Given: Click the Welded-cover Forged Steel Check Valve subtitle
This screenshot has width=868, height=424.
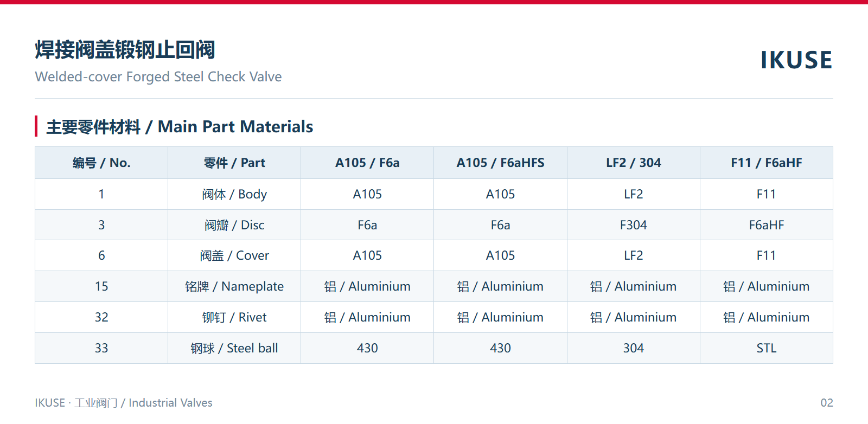Looking at the screenshot, I should [158, 77].
